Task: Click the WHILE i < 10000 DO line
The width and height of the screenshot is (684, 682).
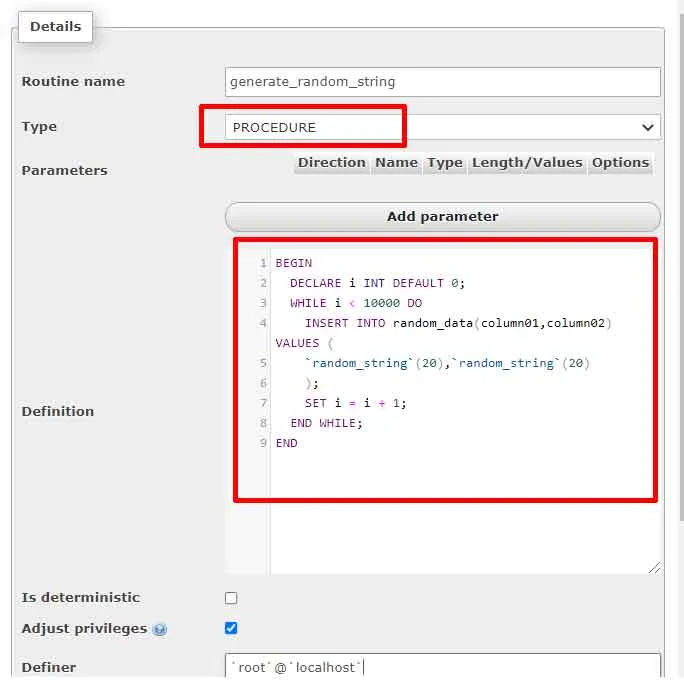Action: (x=356, y=303)
